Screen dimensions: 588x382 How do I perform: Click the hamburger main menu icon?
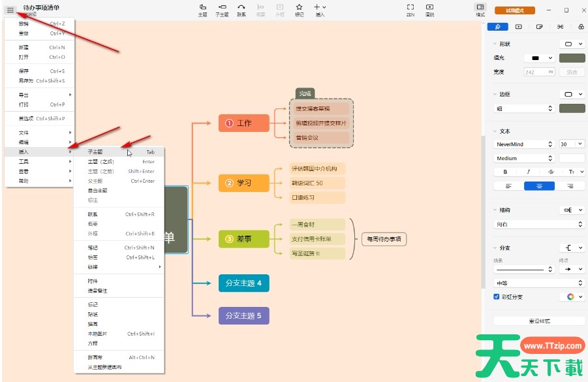tap(10, 10)
